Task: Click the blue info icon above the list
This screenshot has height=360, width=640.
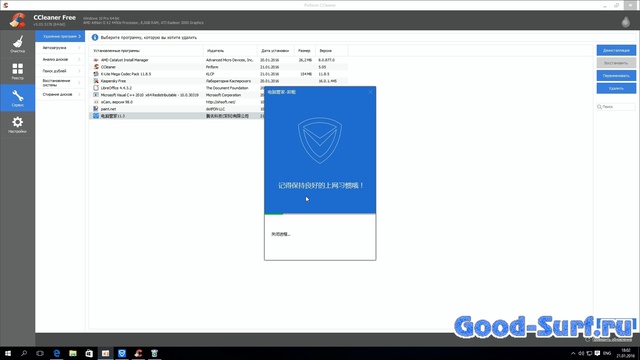Action: (95, 37)
